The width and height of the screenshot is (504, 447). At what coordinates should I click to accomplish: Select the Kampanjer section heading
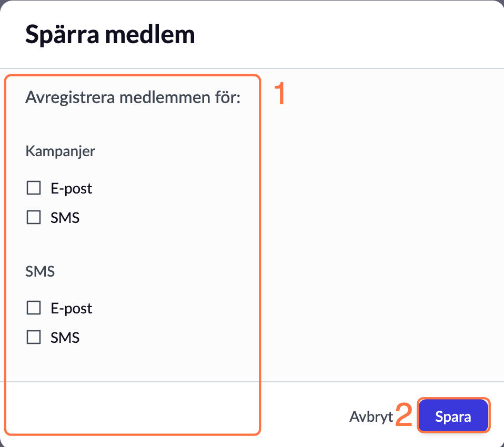[60, 151]
